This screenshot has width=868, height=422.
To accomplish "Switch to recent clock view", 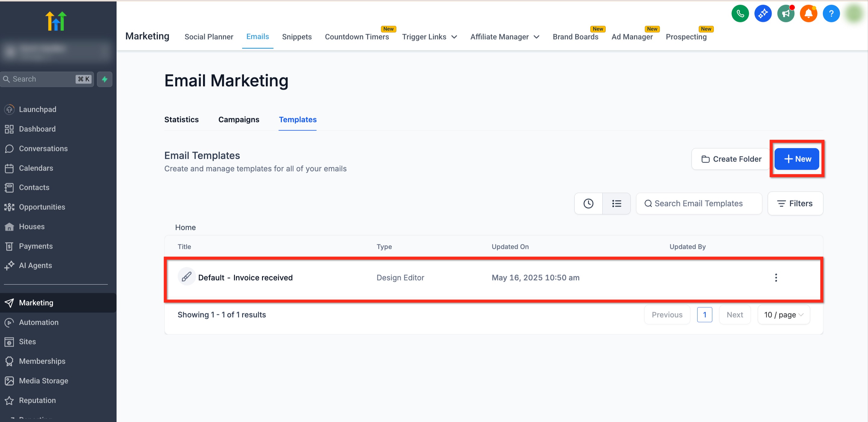I will coord(588,204).
